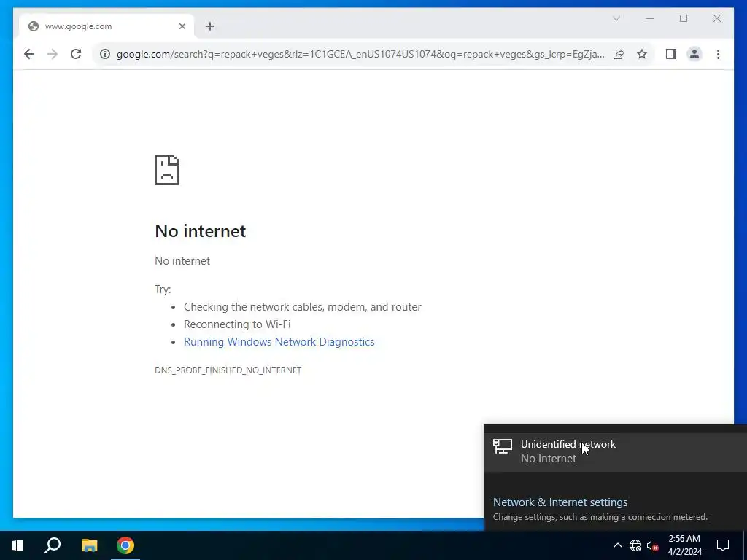Maximize the Chrome window
The height and width of the screenshot is (560, 747).
click(x=683, y=18)
